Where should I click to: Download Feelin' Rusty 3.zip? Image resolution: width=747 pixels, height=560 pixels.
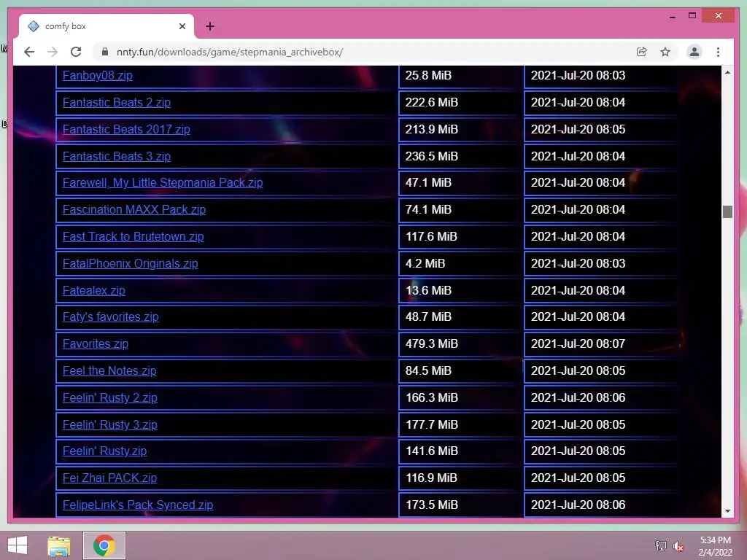coord(109,424)
